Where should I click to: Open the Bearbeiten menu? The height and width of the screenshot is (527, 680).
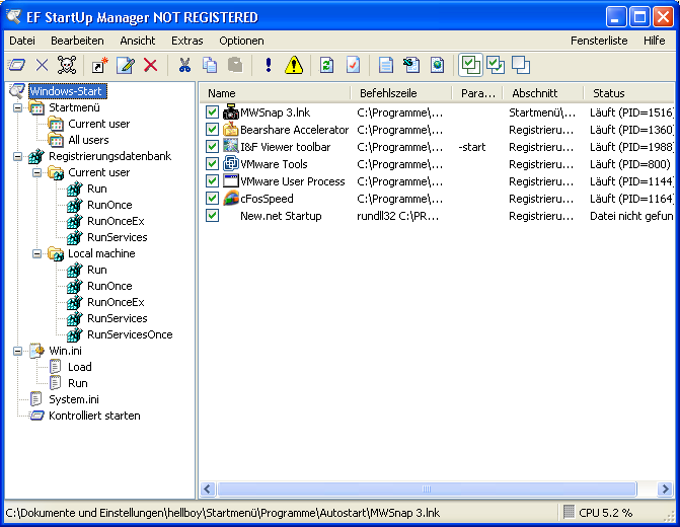click(x=77, y=41)
